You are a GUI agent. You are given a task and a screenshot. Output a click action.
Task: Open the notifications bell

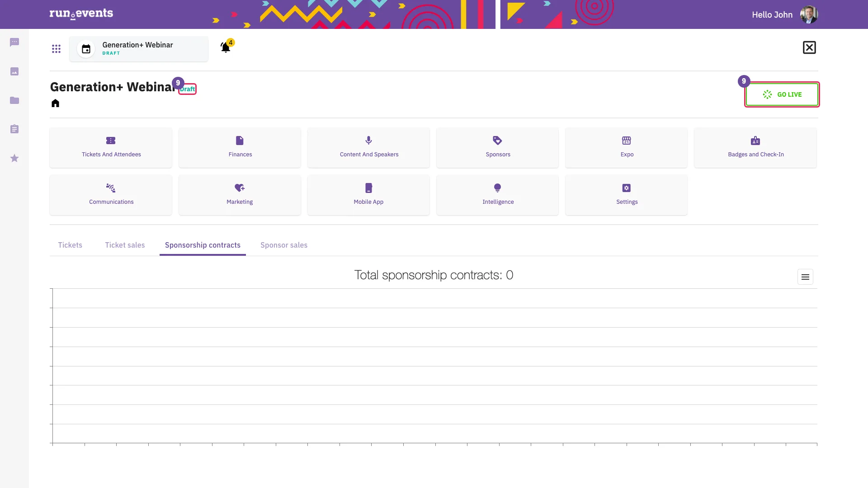[x=226, y=47]
